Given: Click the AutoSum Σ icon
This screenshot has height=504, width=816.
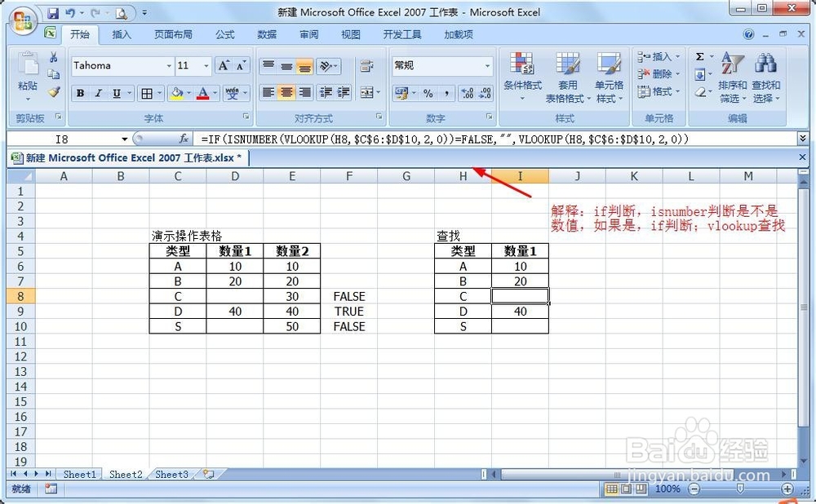Looking at the screenshot, I should tap(701, 56).
